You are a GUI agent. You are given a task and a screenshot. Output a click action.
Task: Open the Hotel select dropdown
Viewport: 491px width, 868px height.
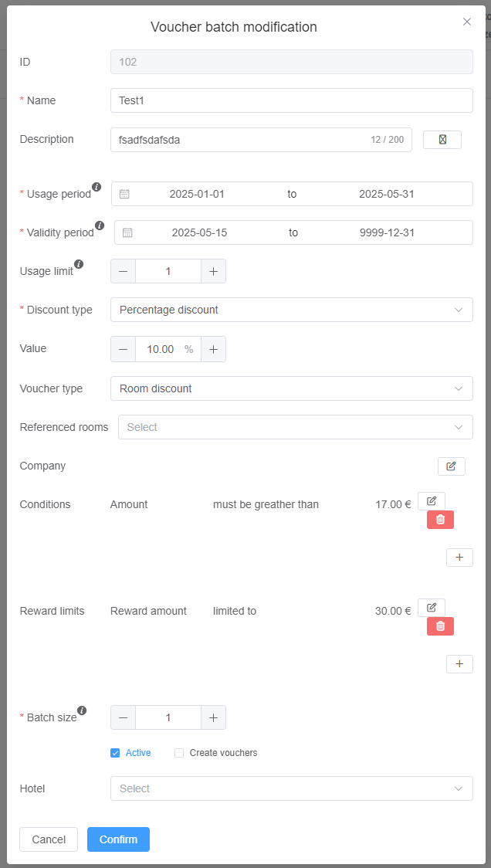click(291, 788)
